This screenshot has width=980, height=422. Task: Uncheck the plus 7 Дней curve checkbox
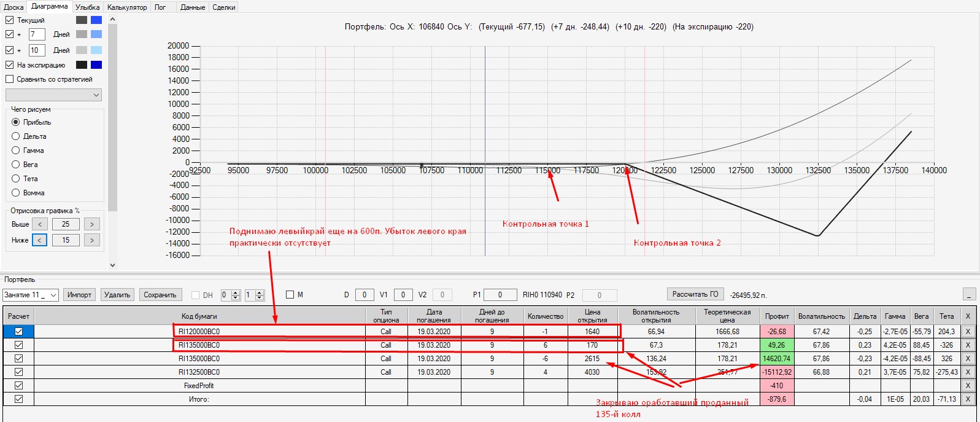(x=9, y=34)
